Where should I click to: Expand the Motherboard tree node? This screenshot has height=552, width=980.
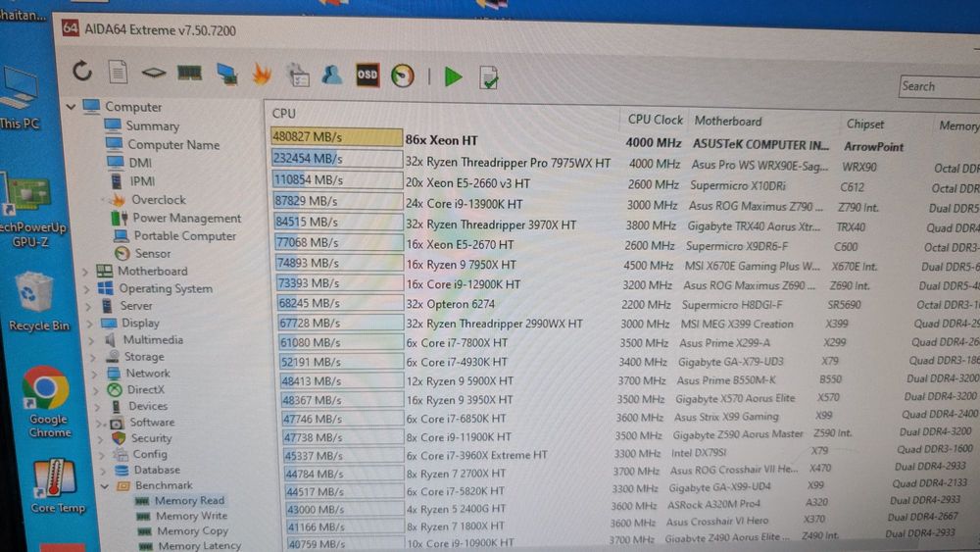coord(85,272)
